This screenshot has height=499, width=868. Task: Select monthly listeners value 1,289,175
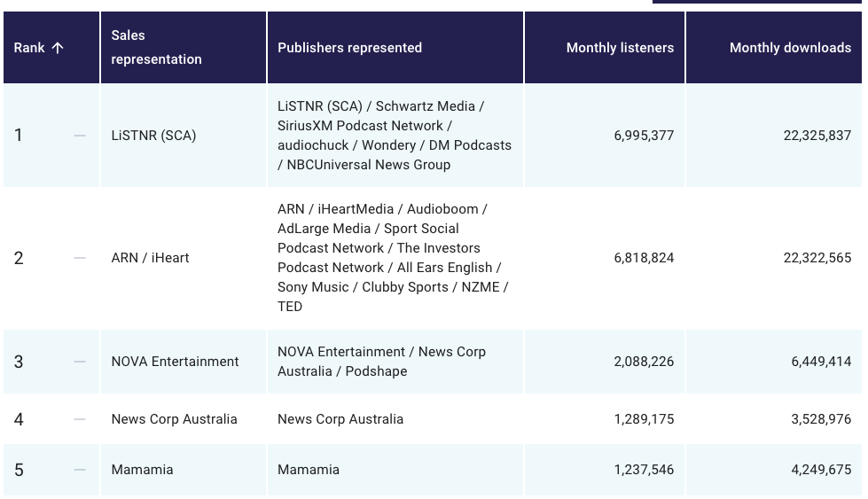pyautogui.click(x=644, y=418)
